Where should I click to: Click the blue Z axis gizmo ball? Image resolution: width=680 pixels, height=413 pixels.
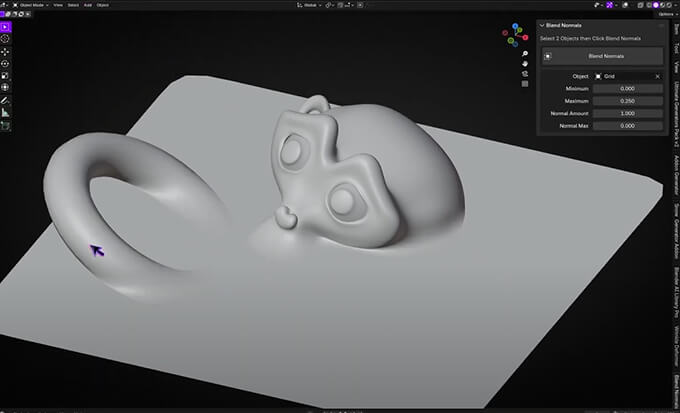515,26
